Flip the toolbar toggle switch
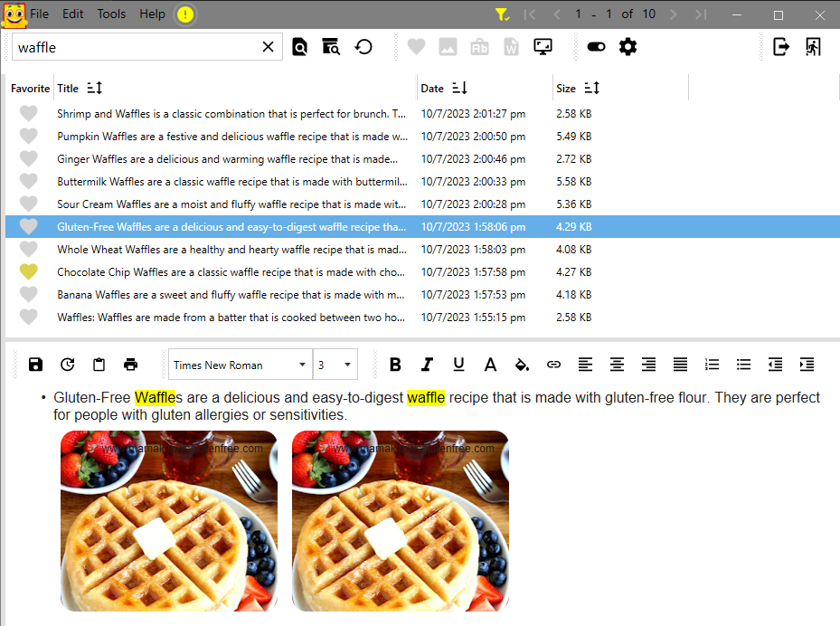 coord(596,47)
